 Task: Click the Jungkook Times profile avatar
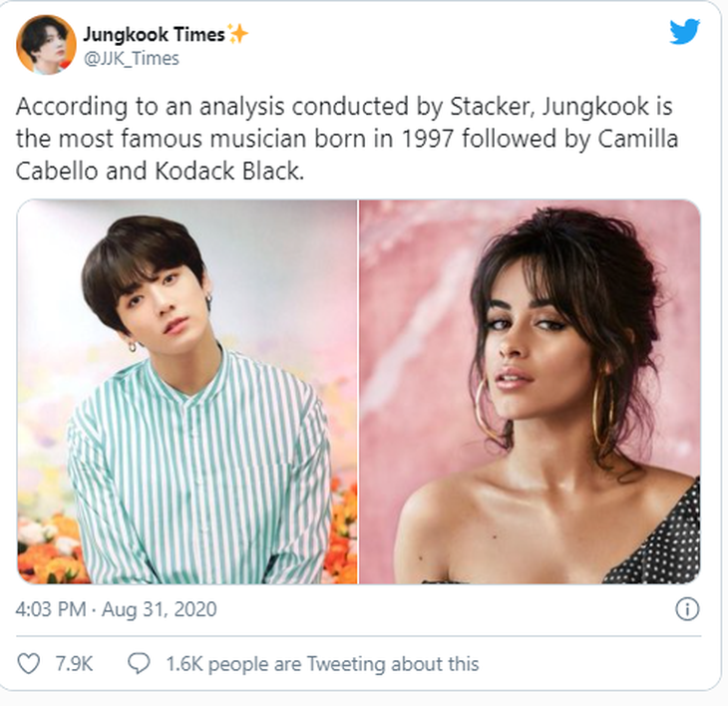[x=46, y=45]
